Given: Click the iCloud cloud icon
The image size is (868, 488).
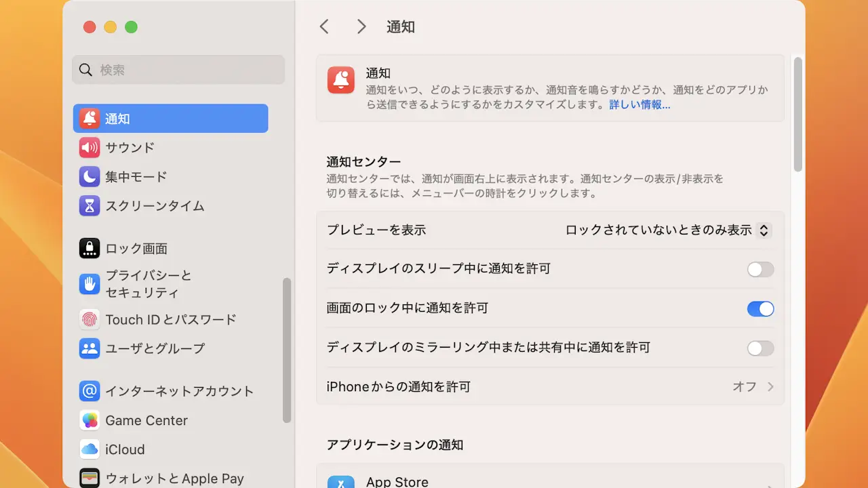Looking at the screenshot, I should 90,449.
